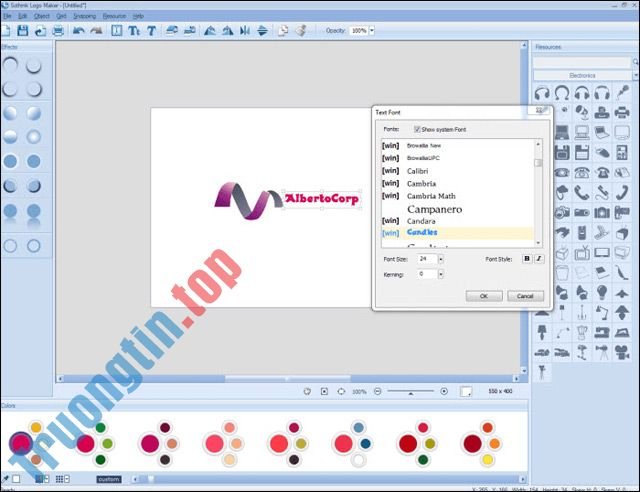Open the Font Size dropdown arrow
This screenshot has height=492, width=640.
tap(440, 259)
